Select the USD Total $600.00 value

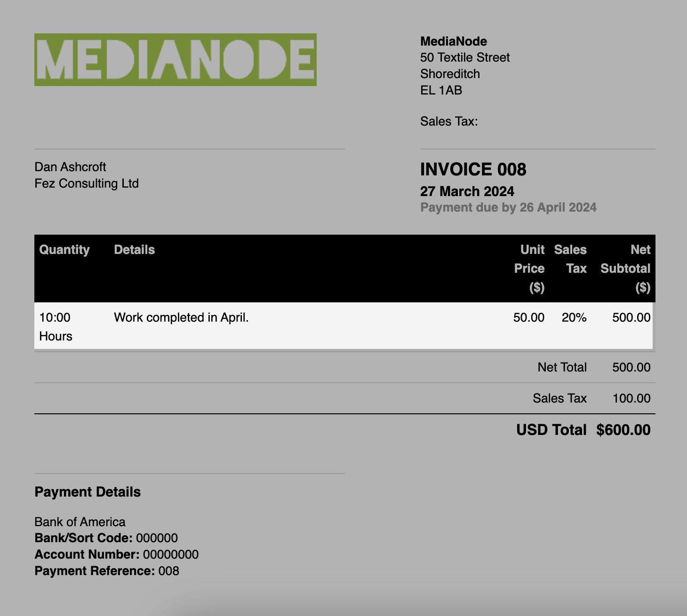click(x=623, y=429)
